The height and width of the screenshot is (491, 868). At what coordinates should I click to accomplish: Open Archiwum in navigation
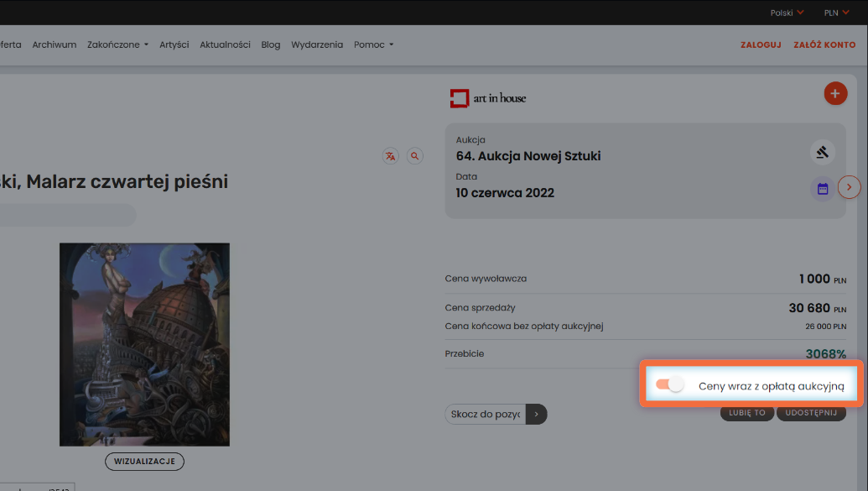[x=55, y=44]
